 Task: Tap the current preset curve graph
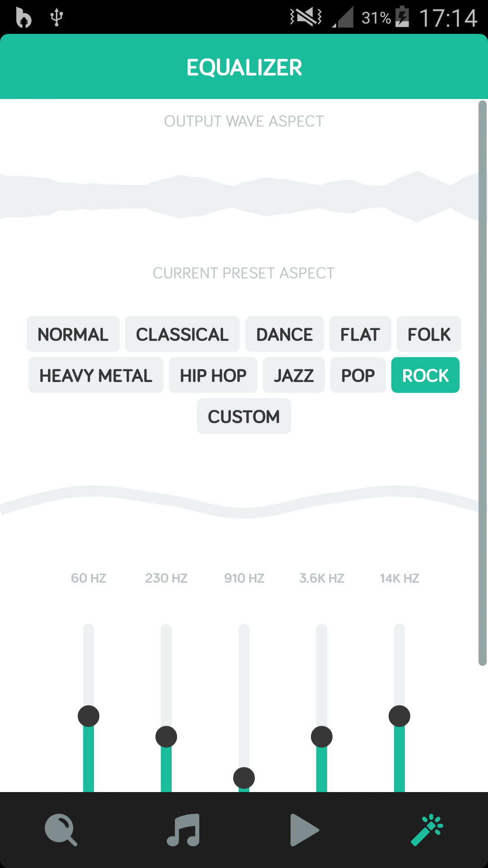(244, 502)
